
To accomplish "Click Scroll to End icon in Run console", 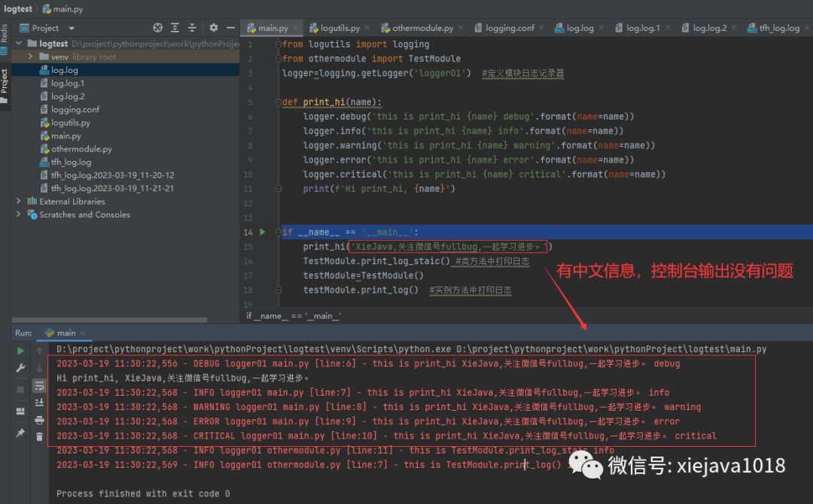I will pos(39,402).
